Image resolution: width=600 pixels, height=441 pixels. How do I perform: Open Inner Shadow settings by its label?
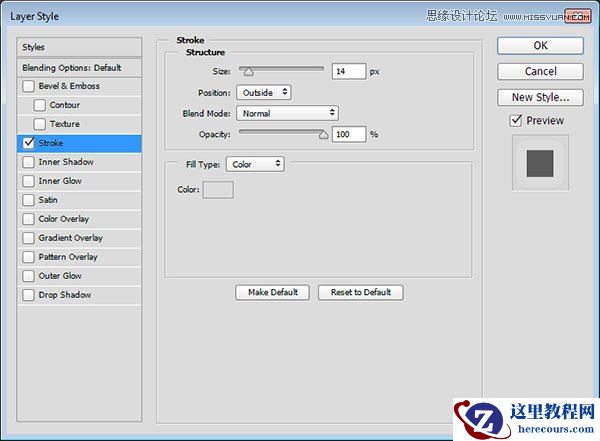coord(66,162)
